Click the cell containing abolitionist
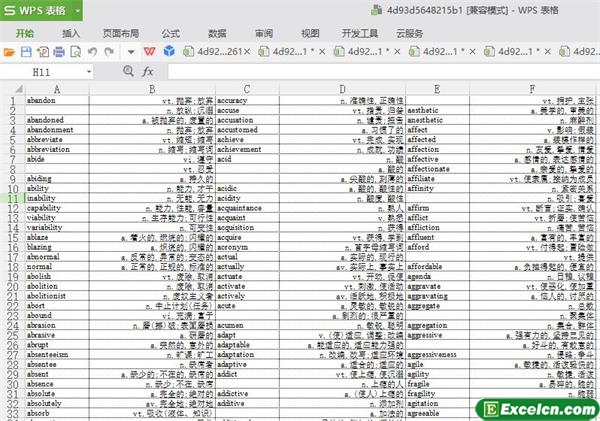This screenshot has width=600, height=421. click(57, 296)
